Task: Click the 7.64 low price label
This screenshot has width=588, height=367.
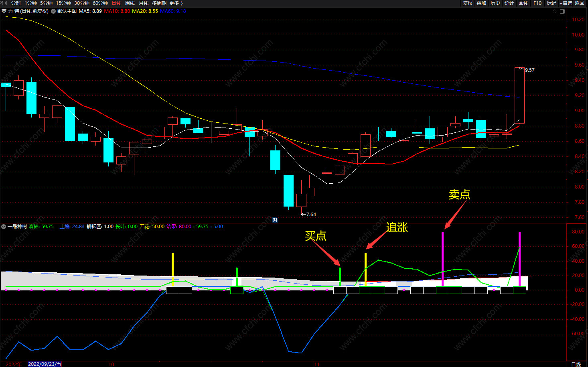Action: [311, 215]
